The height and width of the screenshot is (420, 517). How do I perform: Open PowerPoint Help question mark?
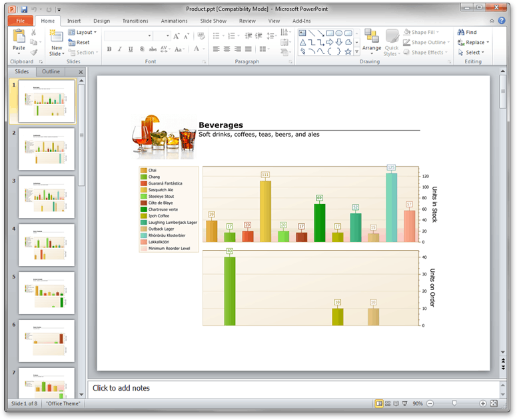pyautogui.click(x=502, y=21)
